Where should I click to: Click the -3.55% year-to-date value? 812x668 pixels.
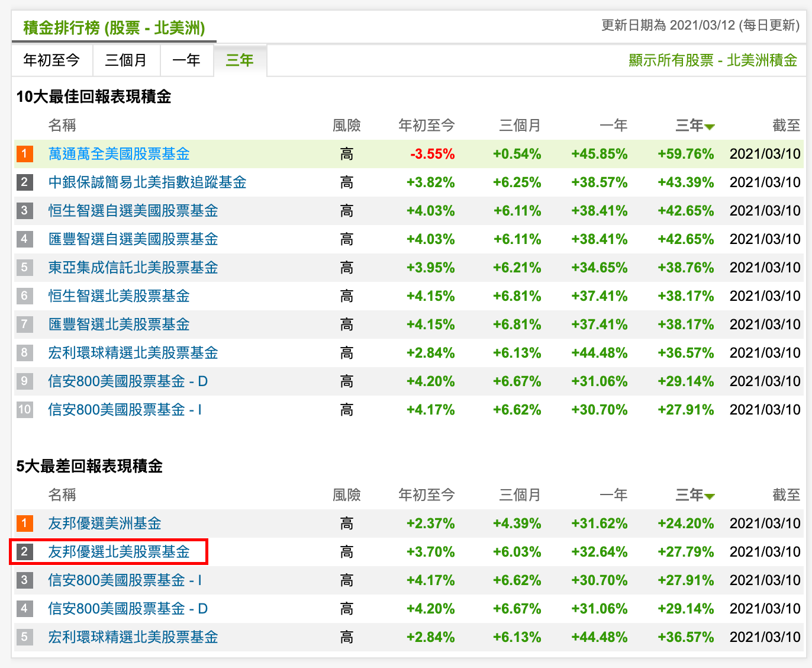433,154
